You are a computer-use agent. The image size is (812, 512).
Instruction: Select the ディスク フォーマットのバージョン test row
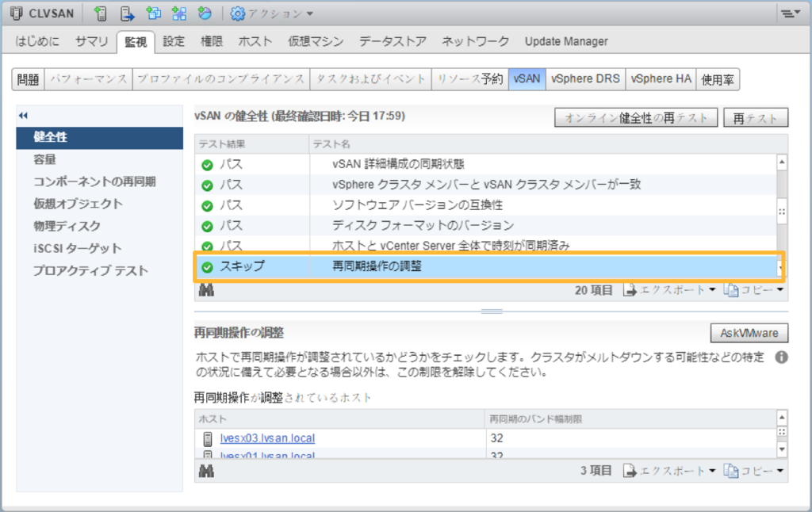[x=486, y=226]
